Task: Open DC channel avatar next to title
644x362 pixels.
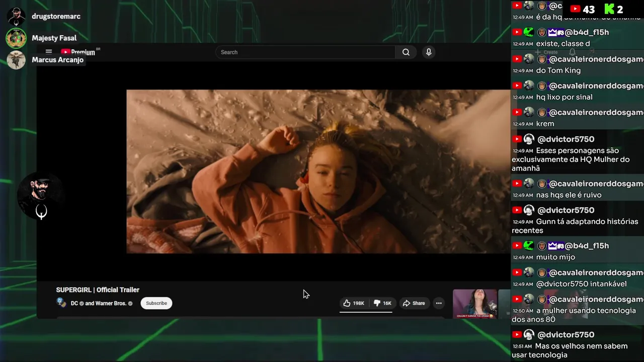Action: [x=61, y=303]
